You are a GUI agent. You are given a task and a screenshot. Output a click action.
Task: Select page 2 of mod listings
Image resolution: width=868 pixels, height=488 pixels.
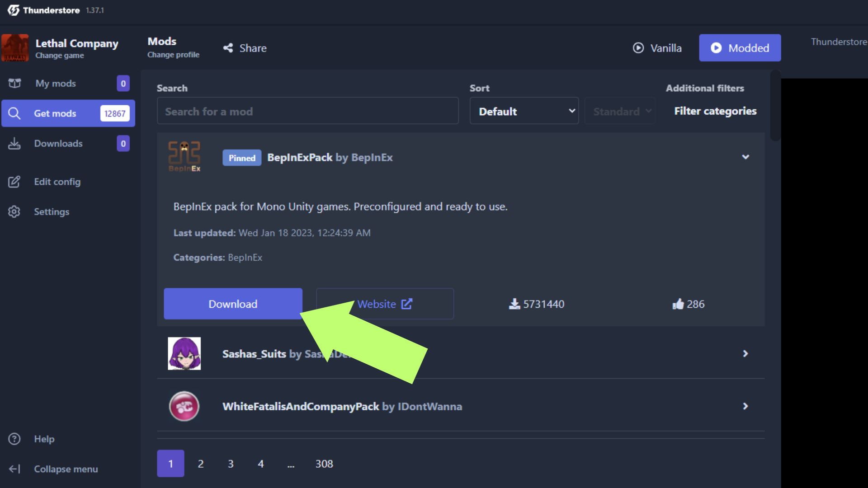pyautogui.click(x=200, y=464)
